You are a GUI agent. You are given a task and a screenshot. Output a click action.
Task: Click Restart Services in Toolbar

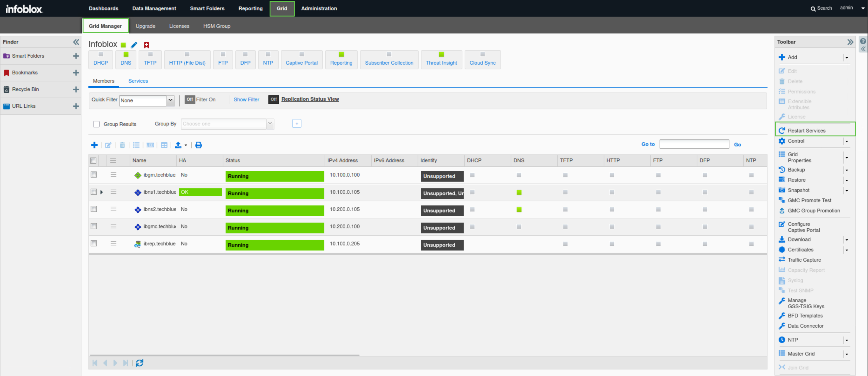(806, 131)
